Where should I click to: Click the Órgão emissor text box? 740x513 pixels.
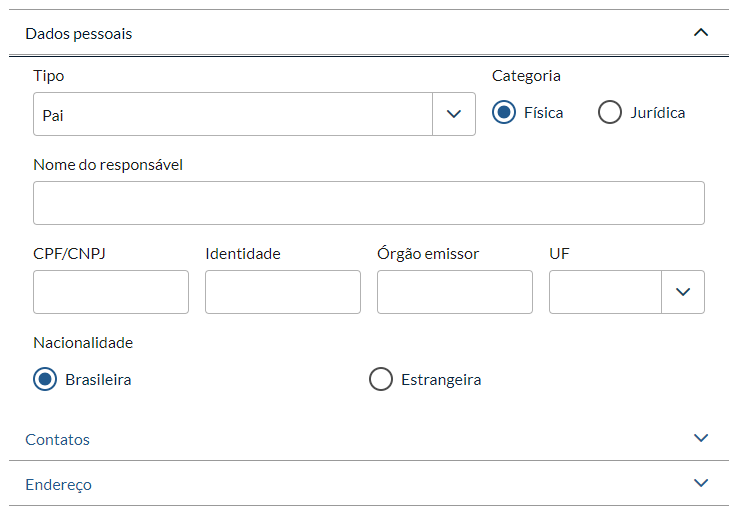tap(455, 292)
